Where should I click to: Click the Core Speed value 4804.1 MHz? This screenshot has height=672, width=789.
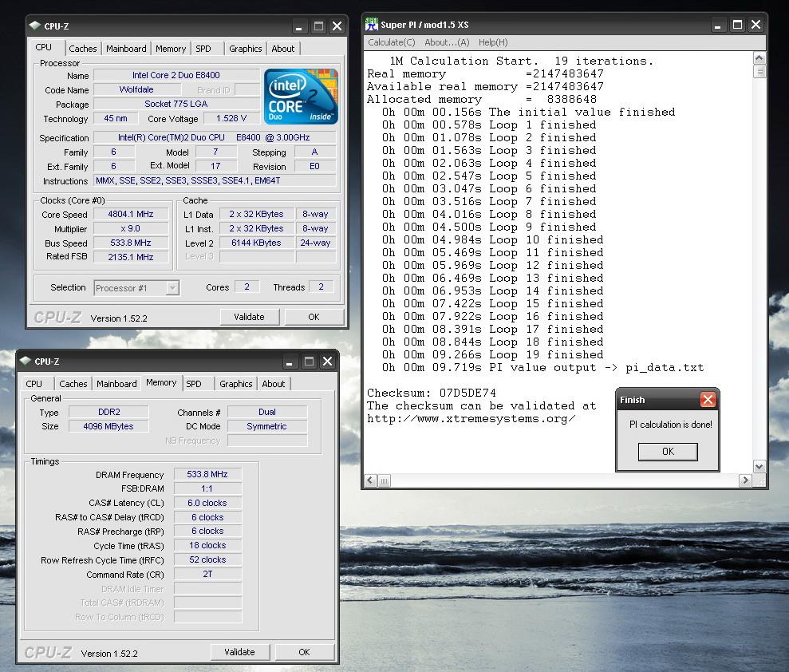pyautogui.click(x=131, y=214)
